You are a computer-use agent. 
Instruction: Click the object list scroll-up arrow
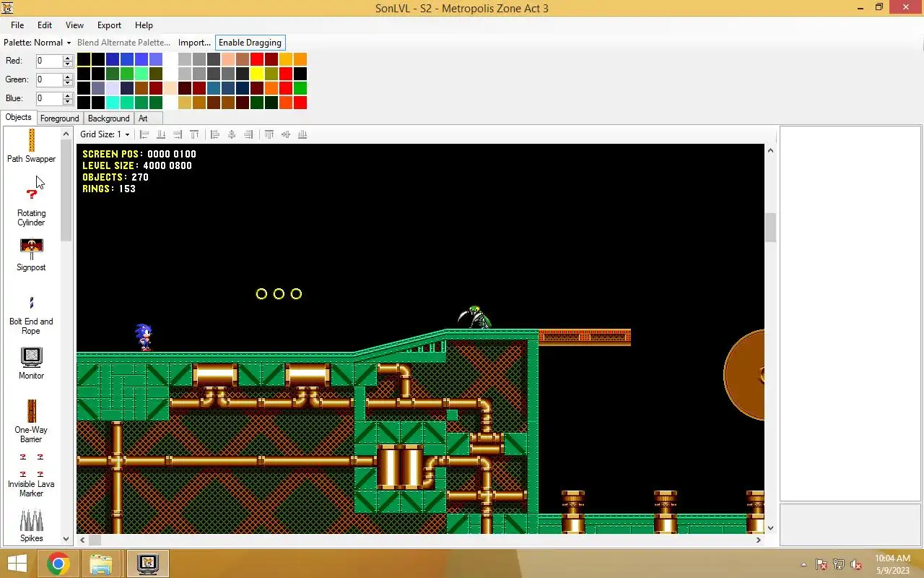[x=66, y=134]
